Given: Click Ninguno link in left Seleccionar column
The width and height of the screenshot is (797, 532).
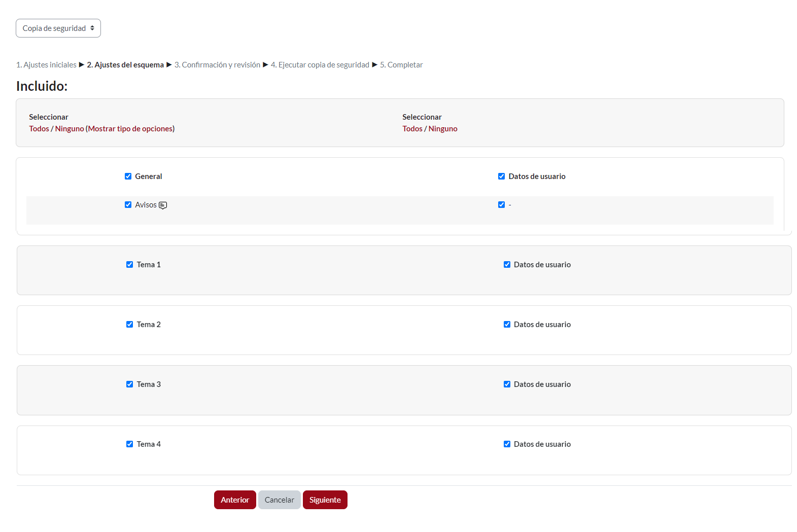Looking at the screenshot, I should (x=70, y=129).
